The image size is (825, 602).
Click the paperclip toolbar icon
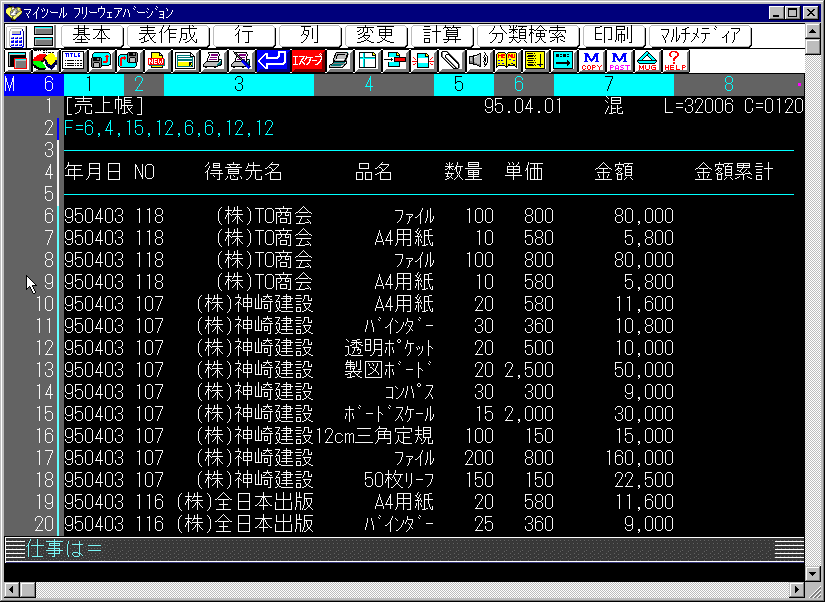pos(450,61)
